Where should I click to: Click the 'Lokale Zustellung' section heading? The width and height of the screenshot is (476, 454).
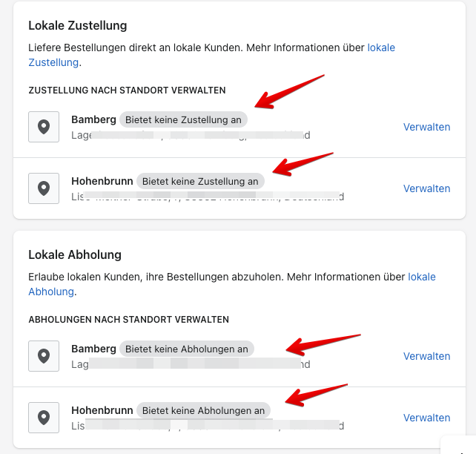click(78, 25)
